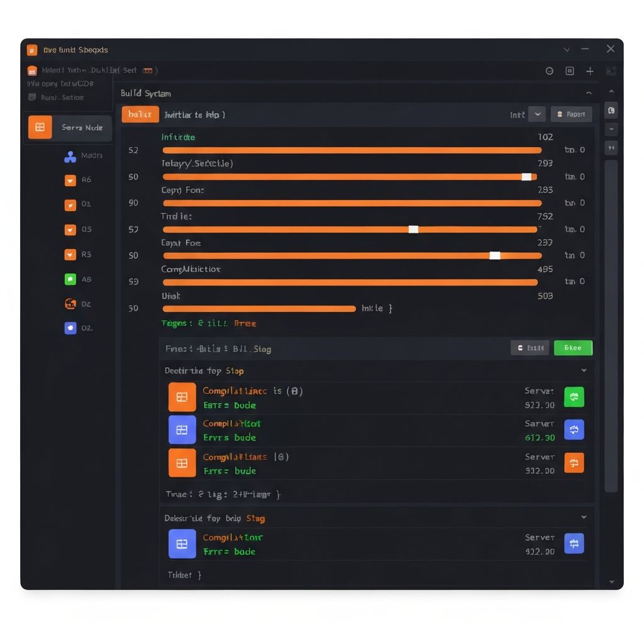Click the orange server icon beside 932.00

(x=573, y=463)
